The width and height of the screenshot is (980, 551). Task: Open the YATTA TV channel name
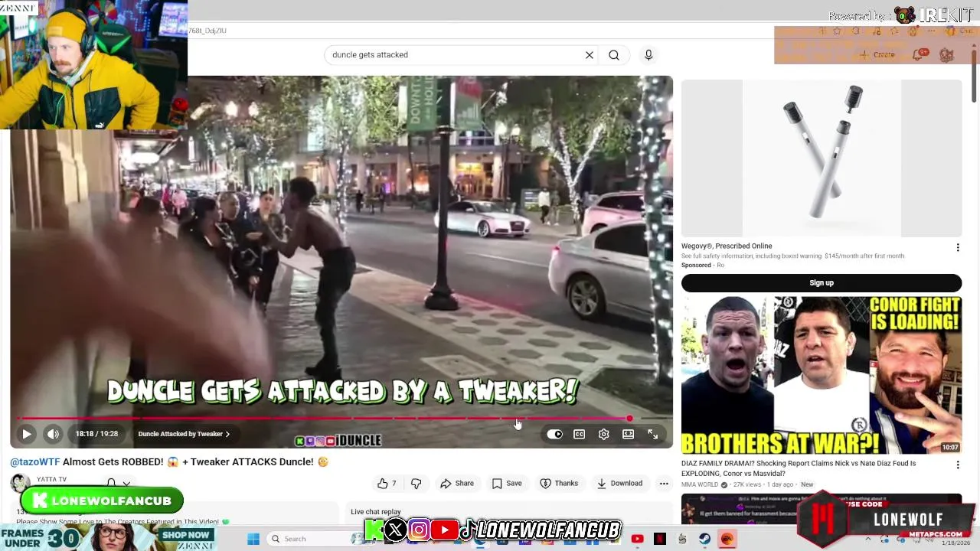[x=51, y=480]
